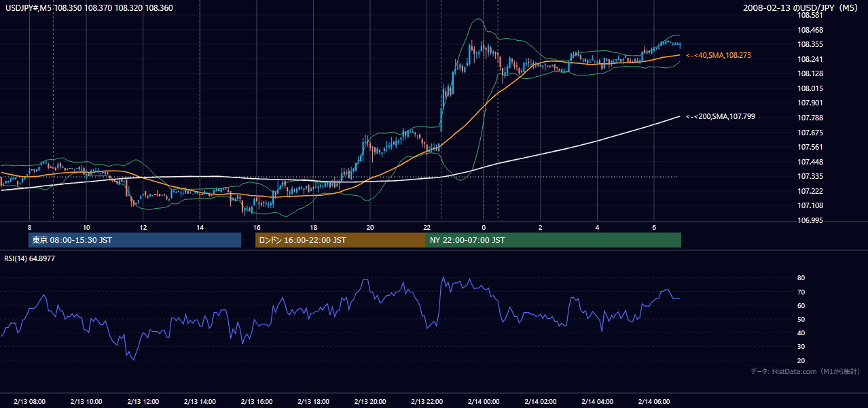Click the bottom date label 2/13 10:00

86,402
